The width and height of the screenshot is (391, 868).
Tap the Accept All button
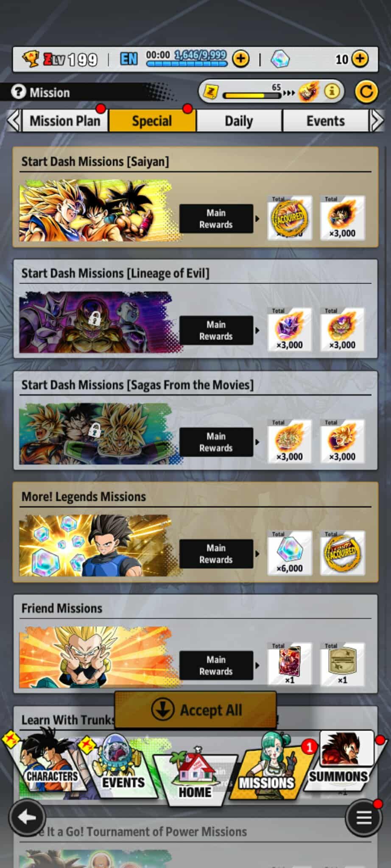tap(195, 710)
